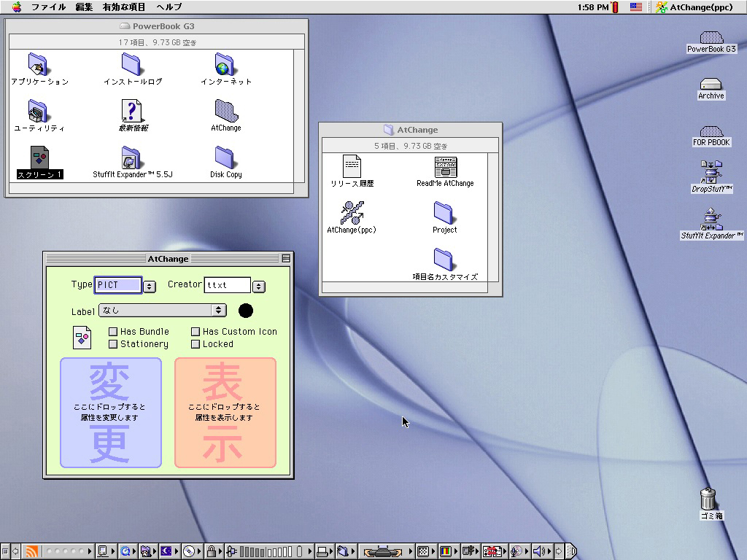The width and height of the screenshot is (747, 560).
Task: Open the Creator popup arrows
Action: pyautogui.click(x=259, y=286)
